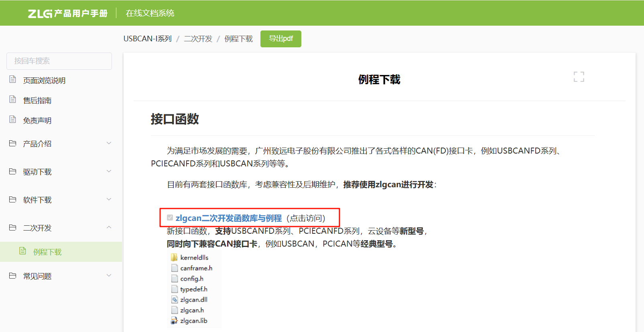Click the 接口函数 section heading
Image resolution: width=644 pixels, height=332 pixels.
coord(175,119)
